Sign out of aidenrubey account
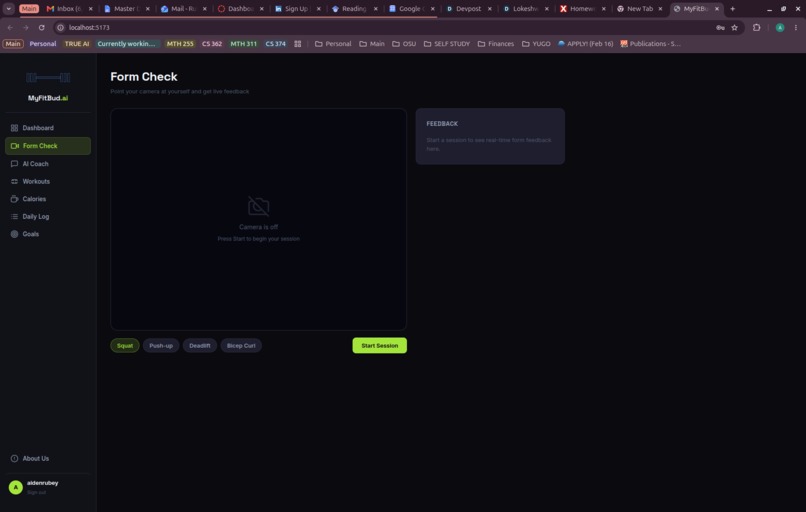The image size is (806, 512). [x=36, y=492]
